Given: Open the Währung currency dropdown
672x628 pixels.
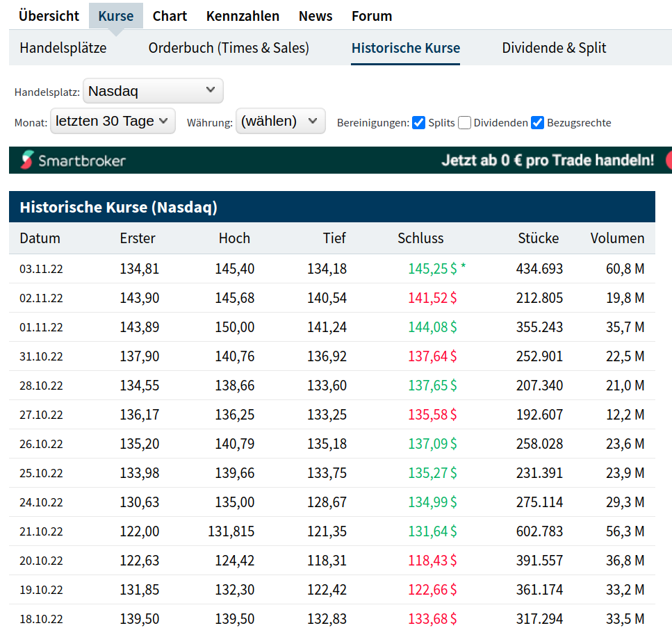Looking at the screenshot, I should (281, 122).
